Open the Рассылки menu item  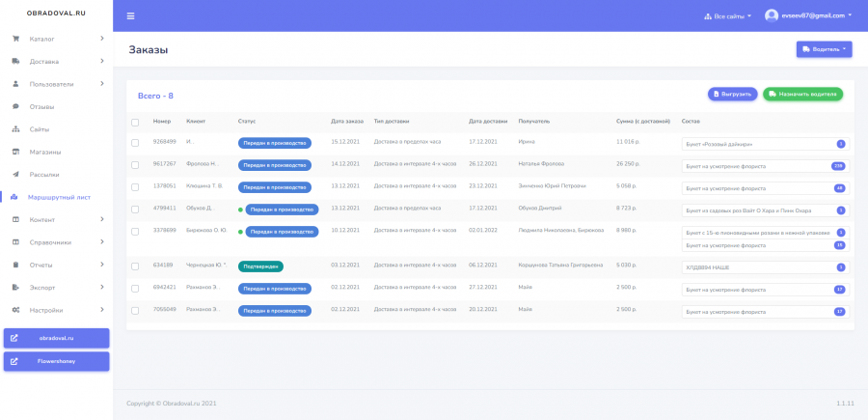pos(57,175)
